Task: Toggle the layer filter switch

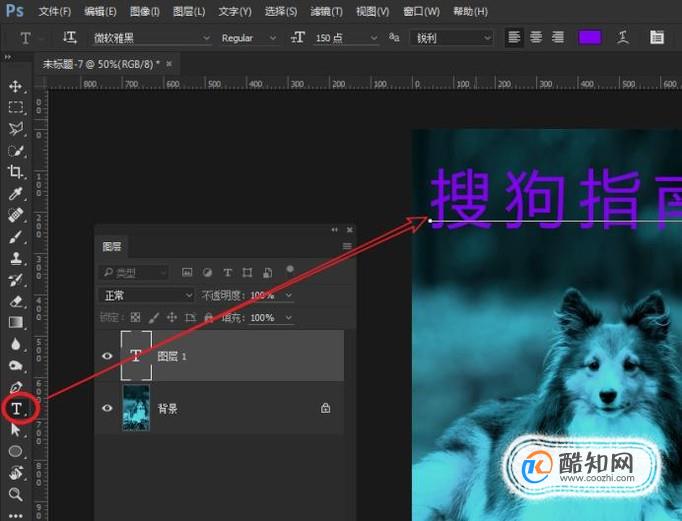Action: pyautogui.click(x=290, y=270)
